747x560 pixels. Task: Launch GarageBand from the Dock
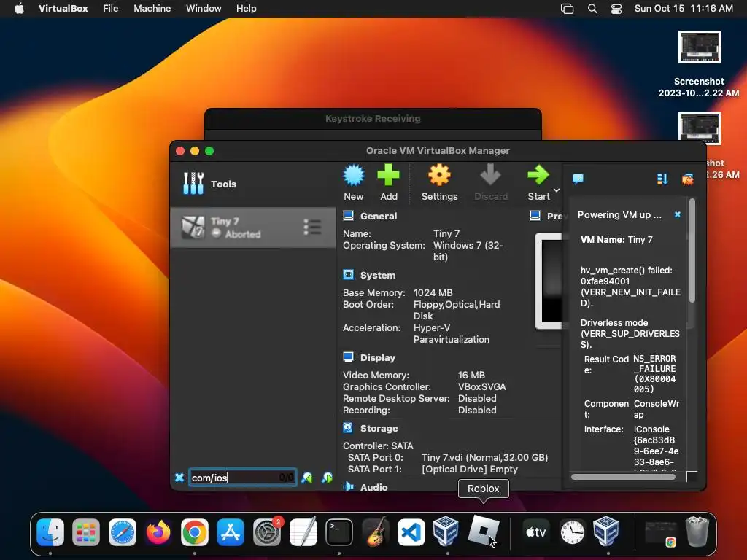376,532
